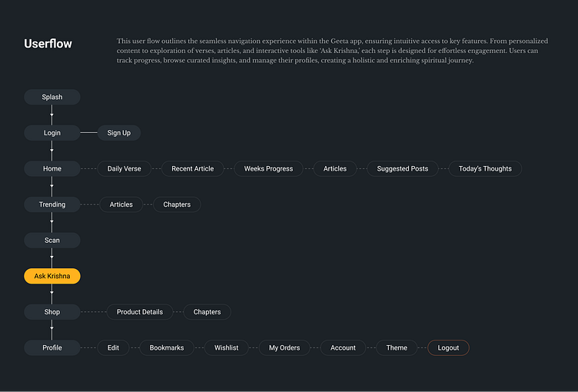Image resolution: width=578 pixels, height=392 pixels.
Task: Click the Theme node
Action: [x=397, y=347]
